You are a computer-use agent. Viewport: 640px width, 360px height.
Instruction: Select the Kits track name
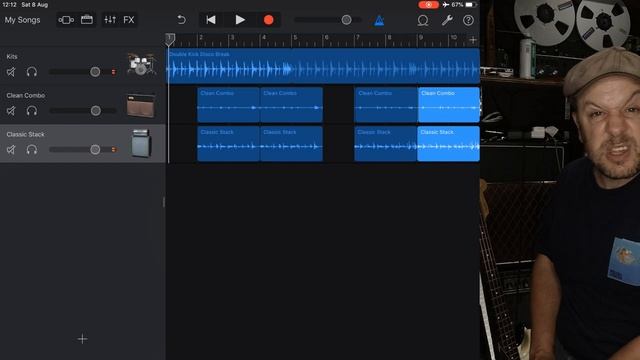[12, 56]
